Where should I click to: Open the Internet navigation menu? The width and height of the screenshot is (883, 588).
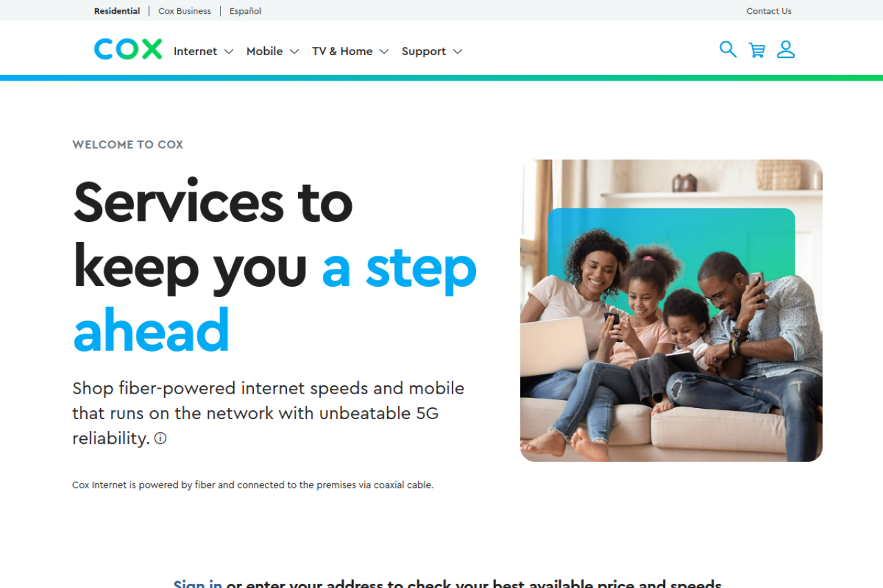click(204, 51)
